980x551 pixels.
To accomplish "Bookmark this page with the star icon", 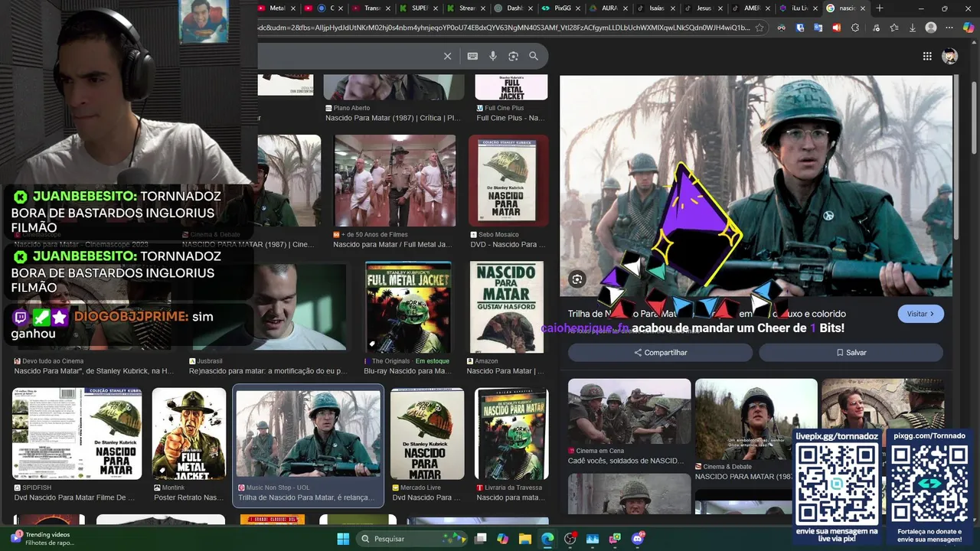I will [759, 28].
